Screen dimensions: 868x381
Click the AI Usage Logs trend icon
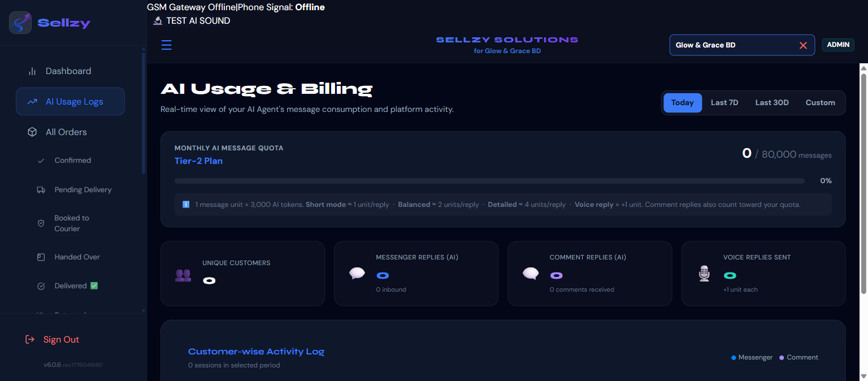[x=32, y=102]
